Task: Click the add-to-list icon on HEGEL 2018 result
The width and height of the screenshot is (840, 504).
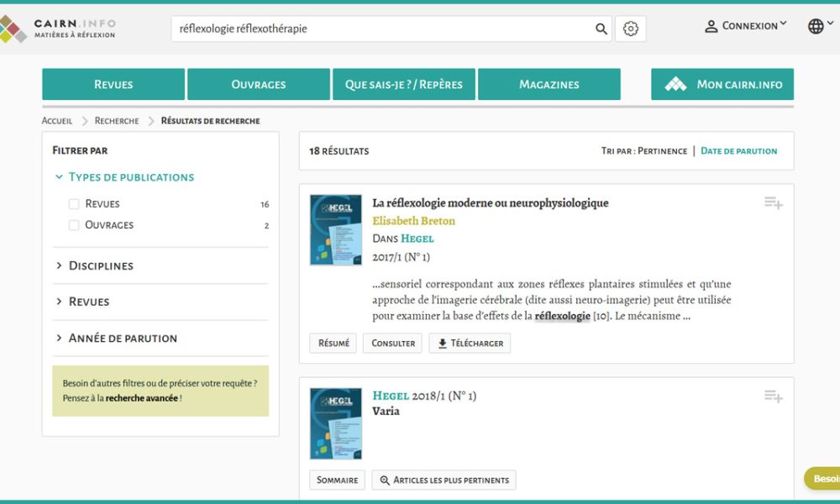Action: pos(772,396)
